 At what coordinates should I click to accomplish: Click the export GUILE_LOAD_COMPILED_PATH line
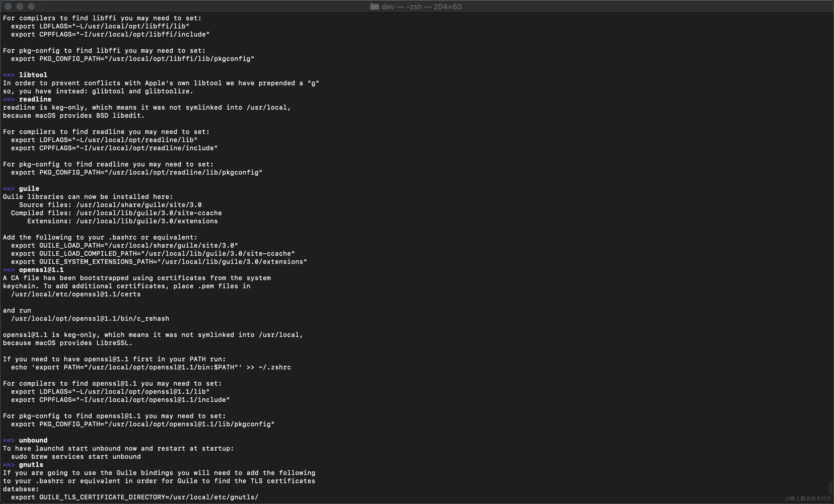tap(153, 253)
